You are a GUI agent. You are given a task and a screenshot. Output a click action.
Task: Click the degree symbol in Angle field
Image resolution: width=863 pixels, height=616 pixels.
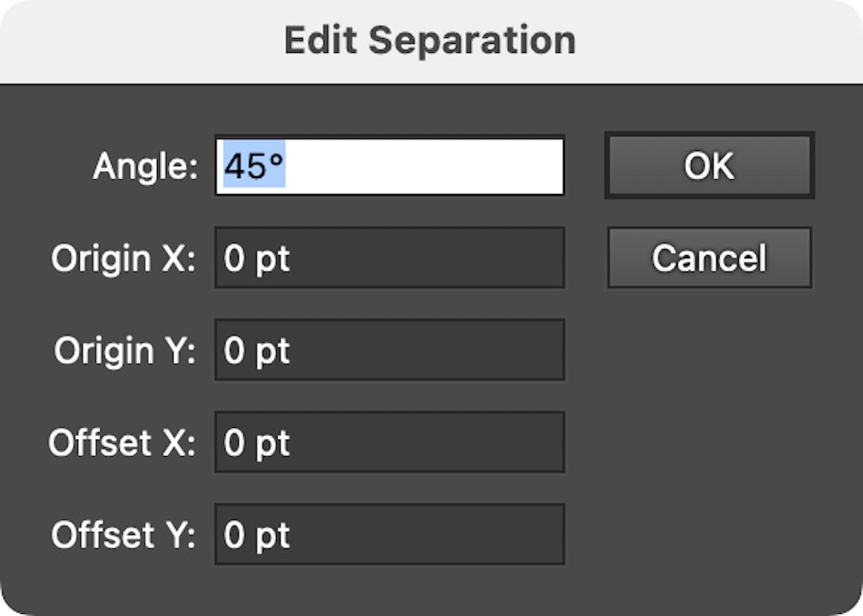275,160
